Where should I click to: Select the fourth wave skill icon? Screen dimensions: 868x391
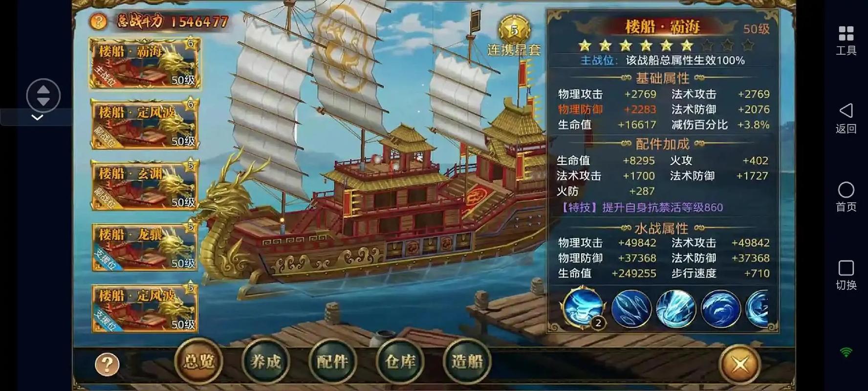(720, 308)
